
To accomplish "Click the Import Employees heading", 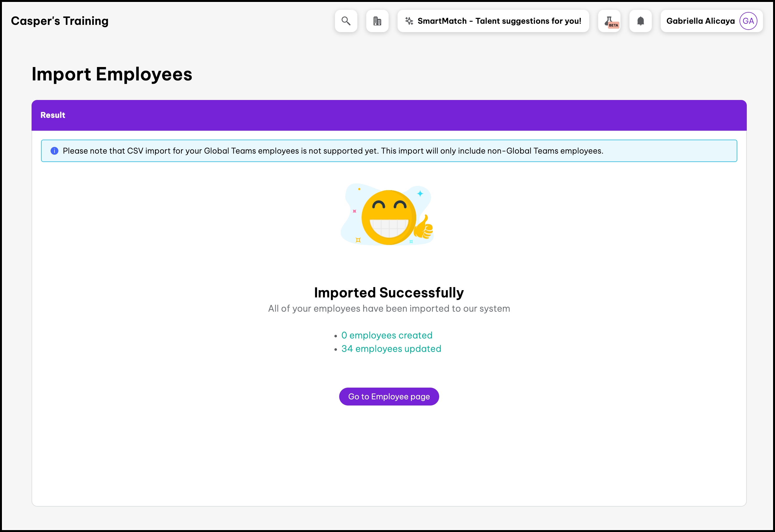I will (x=112, y=74).
